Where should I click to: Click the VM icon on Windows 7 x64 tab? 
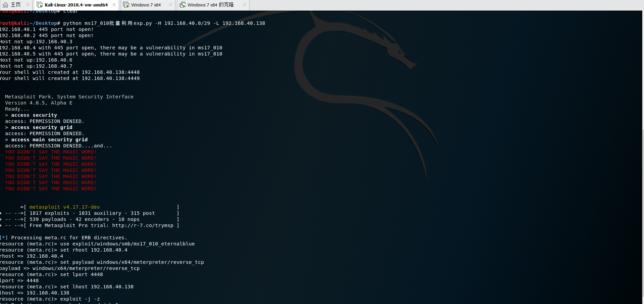126,5
